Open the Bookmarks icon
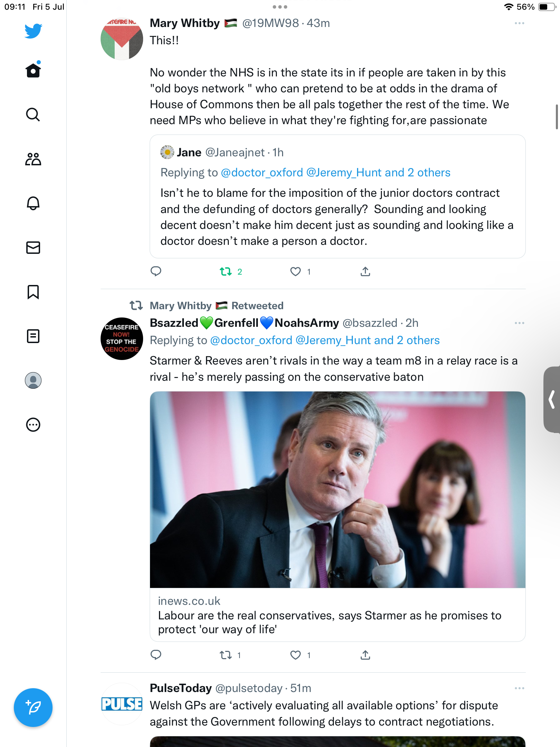The height and width of the screenshot is (747, 560). 33,292
